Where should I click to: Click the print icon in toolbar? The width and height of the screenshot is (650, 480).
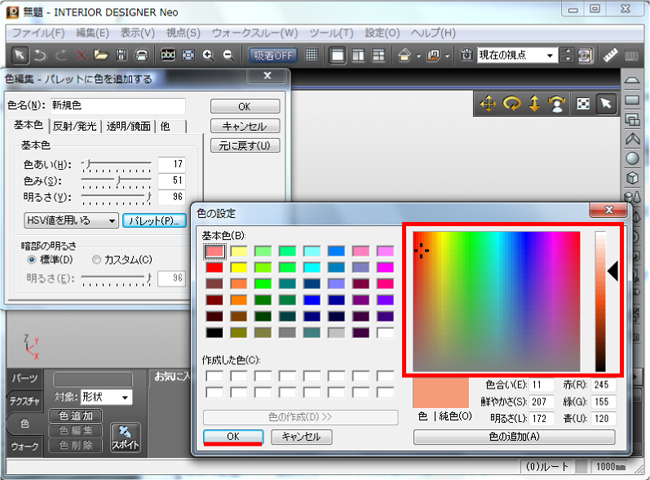(x=142, y=55)
